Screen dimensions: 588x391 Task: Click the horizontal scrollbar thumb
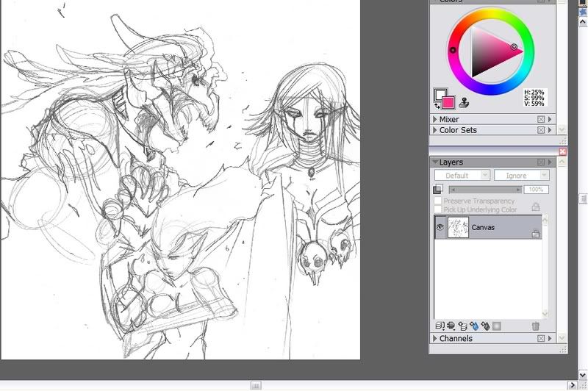pyautogui.click(x=256, y=386)
